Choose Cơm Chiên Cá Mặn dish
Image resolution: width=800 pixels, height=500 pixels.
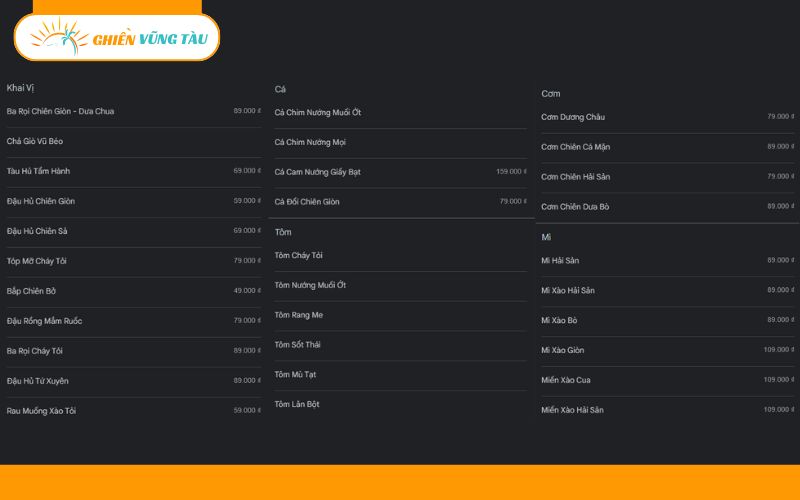(x=575, y=147)
